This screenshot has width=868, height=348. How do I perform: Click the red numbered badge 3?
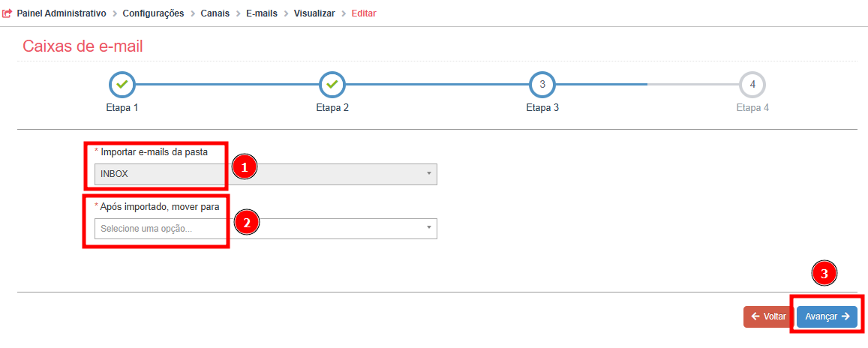[824, 274]
